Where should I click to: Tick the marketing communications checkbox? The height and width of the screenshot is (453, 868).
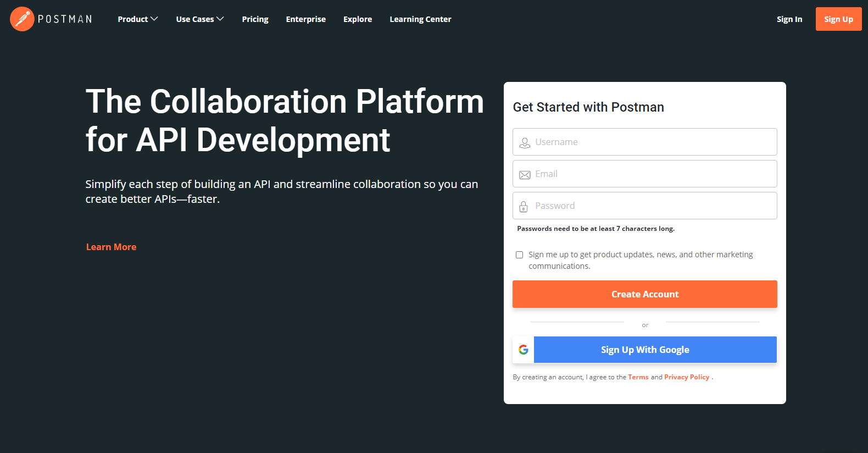pyautogui.click(x=519, y=255)
